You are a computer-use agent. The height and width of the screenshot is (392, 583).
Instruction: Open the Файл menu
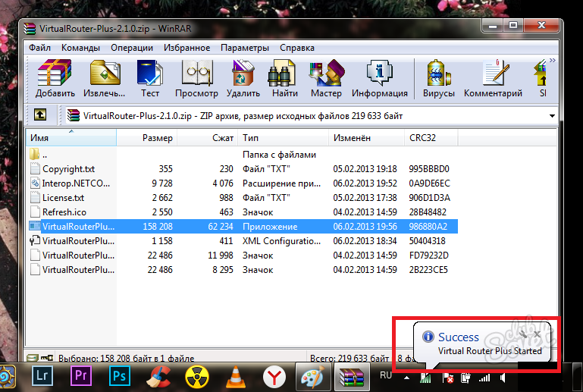click(39, 48)
